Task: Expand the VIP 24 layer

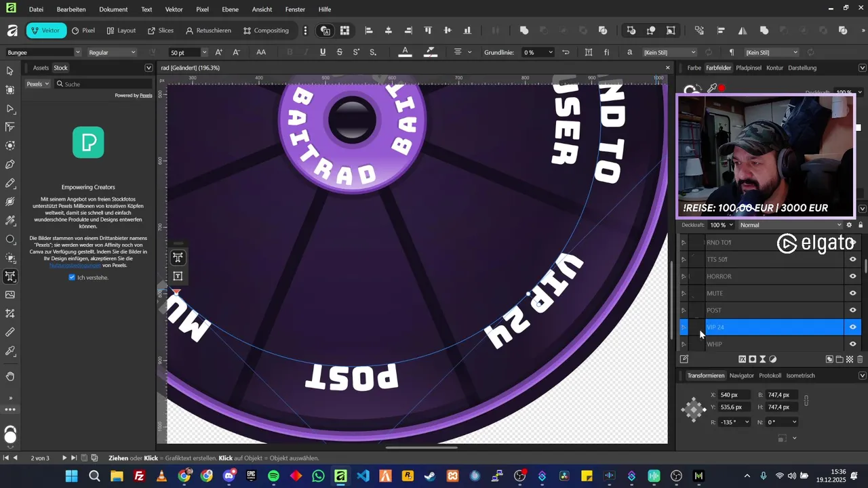Action: (684, 327)
